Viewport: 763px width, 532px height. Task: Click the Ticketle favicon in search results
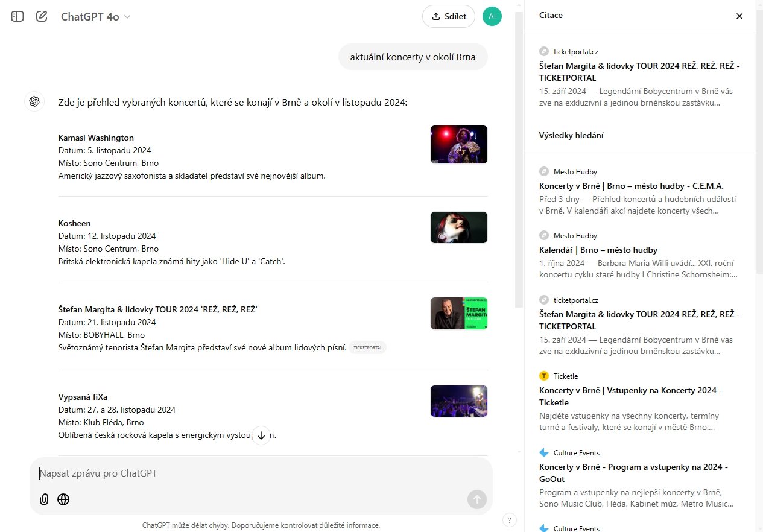click(545, 376)
